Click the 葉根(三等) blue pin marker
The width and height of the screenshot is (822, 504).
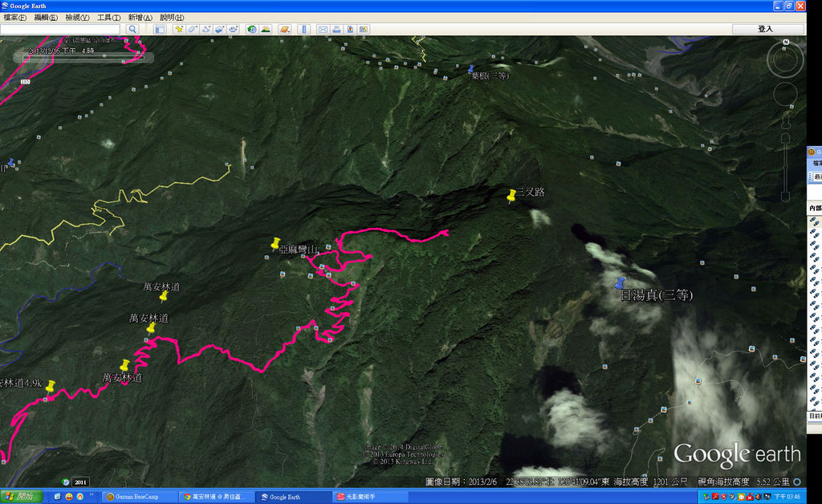click(x=470, y=69)
